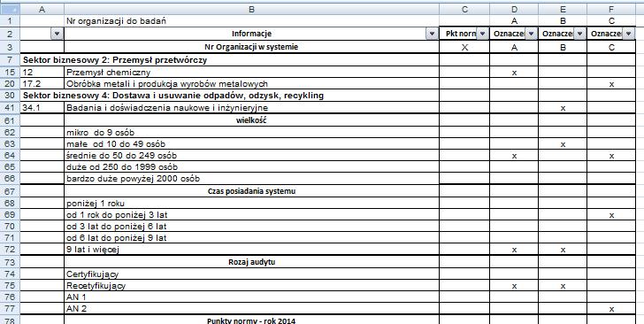Select column B header

coord(252,10)
